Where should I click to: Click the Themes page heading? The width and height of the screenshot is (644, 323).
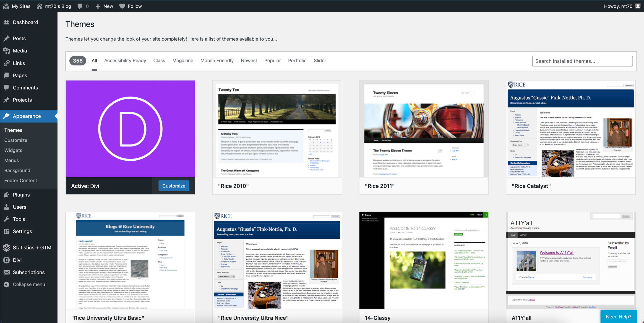[x=80, y=24]
